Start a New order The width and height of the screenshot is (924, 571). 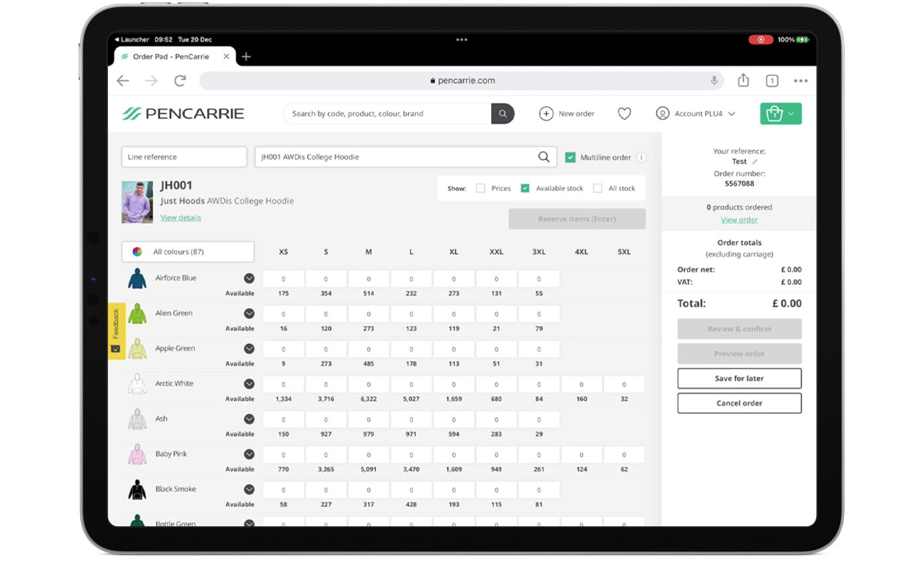pos(567,114)
